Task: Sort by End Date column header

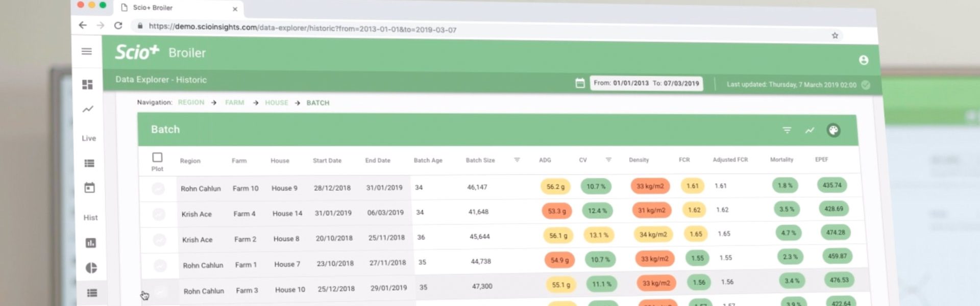Action: point(378,160)
